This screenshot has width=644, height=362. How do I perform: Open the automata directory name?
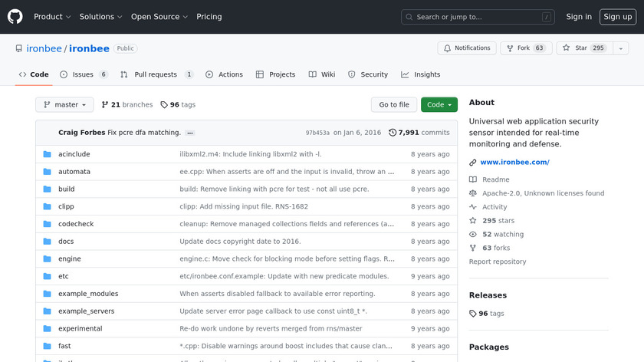pyautogui.click(x=74, y=172)
